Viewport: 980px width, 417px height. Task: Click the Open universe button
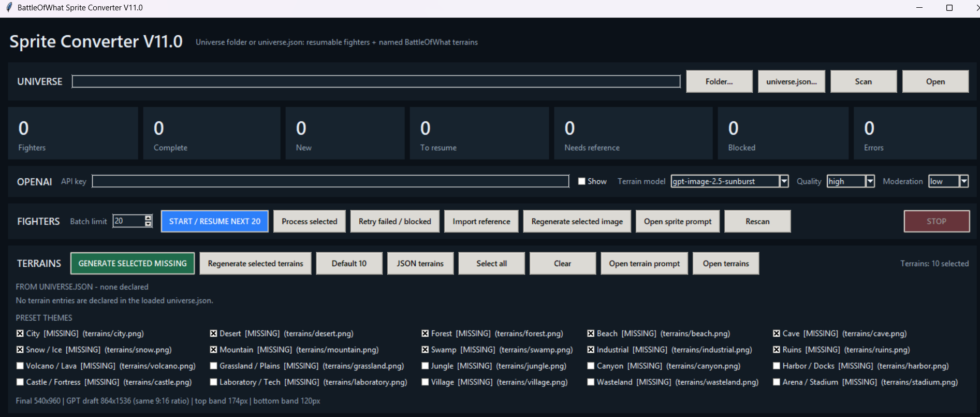(x=935, y=81)
